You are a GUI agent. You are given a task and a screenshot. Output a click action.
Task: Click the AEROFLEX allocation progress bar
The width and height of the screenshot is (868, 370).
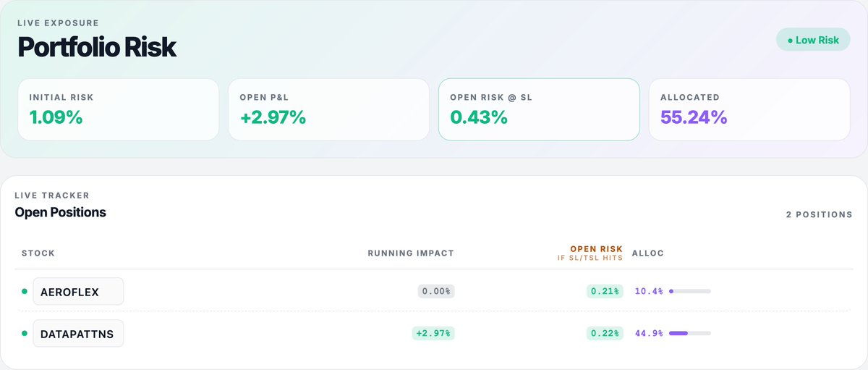(690, 291)
